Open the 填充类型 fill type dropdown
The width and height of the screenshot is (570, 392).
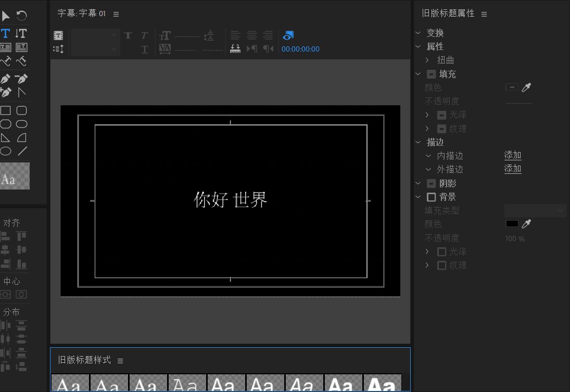pyautogui.click(x=535, y=210)
